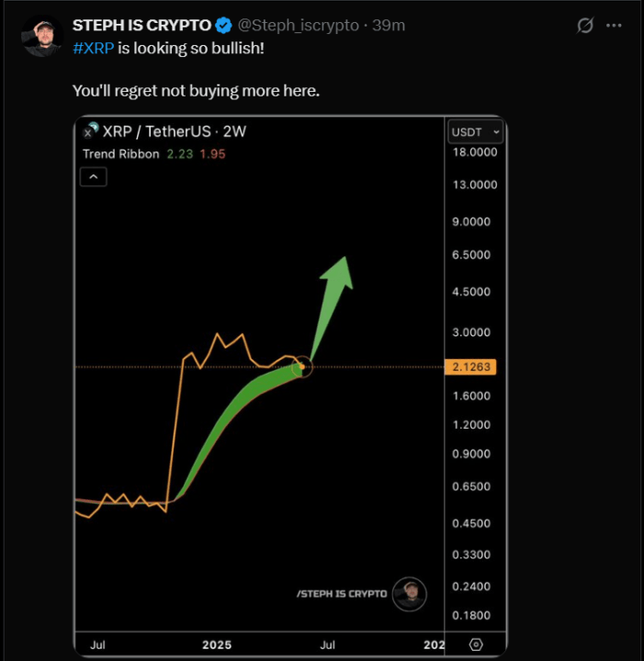Open the @Steph_iscrypto handle link
The image size is (644, 661).
pyautogui.click(x=299, y=26)
